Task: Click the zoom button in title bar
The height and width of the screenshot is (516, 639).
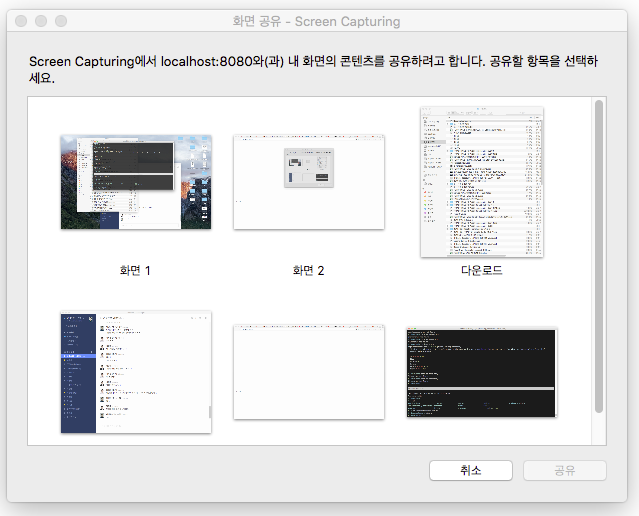Action: tap(61, 21)
